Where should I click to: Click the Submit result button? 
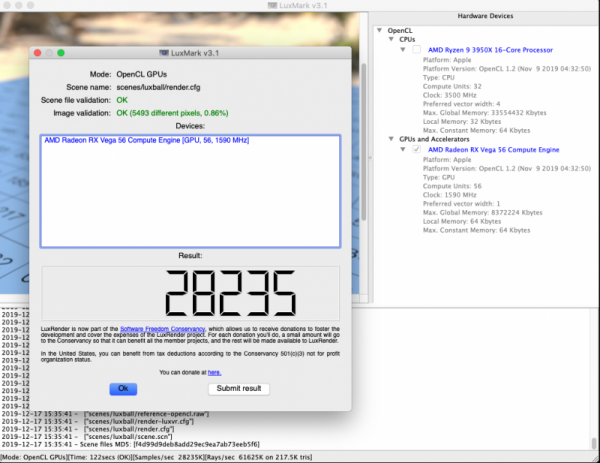(239, 389)
